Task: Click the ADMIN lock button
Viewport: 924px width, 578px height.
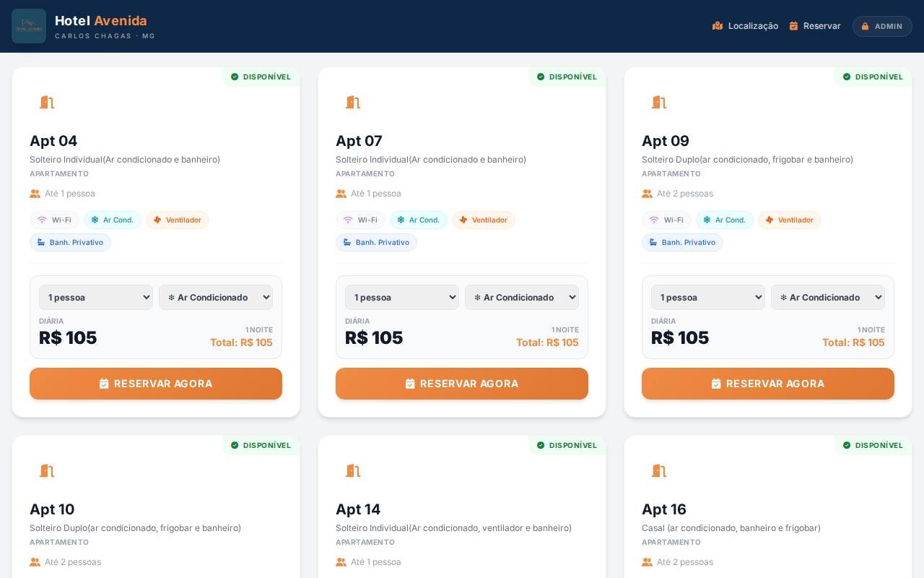Action: [882, 26]
